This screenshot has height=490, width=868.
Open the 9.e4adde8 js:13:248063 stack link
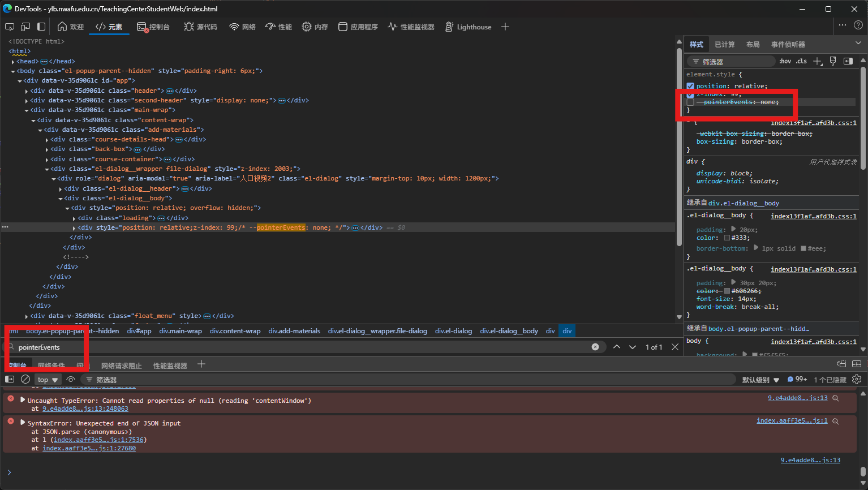click(x=85, y=409)
